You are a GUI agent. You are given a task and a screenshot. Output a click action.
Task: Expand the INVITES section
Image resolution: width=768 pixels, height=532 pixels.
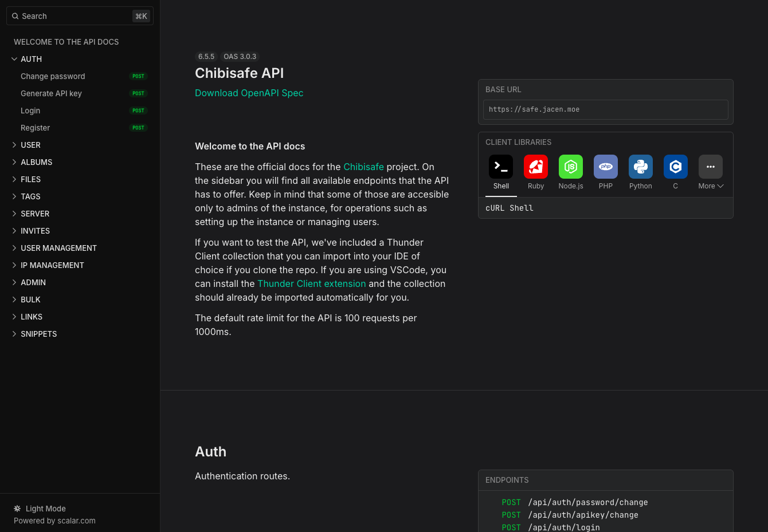(14, 231)
